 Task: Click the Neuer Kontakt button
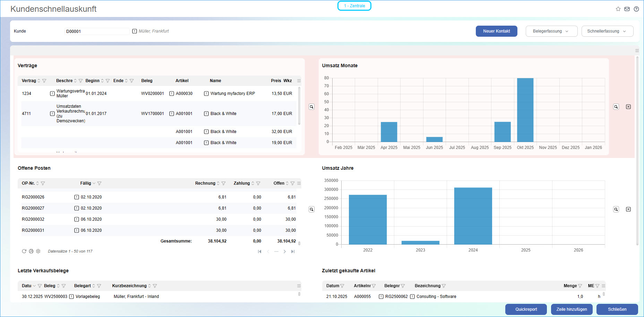coord(496,31)
